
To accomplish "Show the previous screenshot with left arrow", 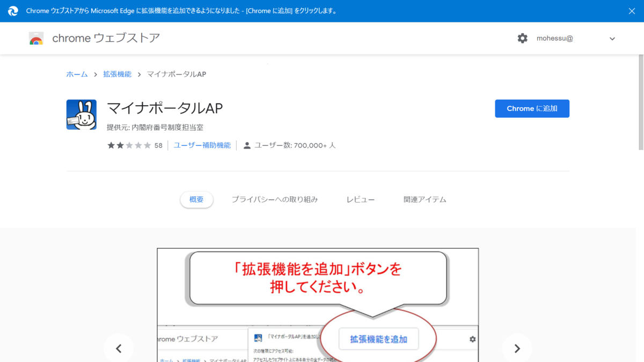I will tap(119, 349).
